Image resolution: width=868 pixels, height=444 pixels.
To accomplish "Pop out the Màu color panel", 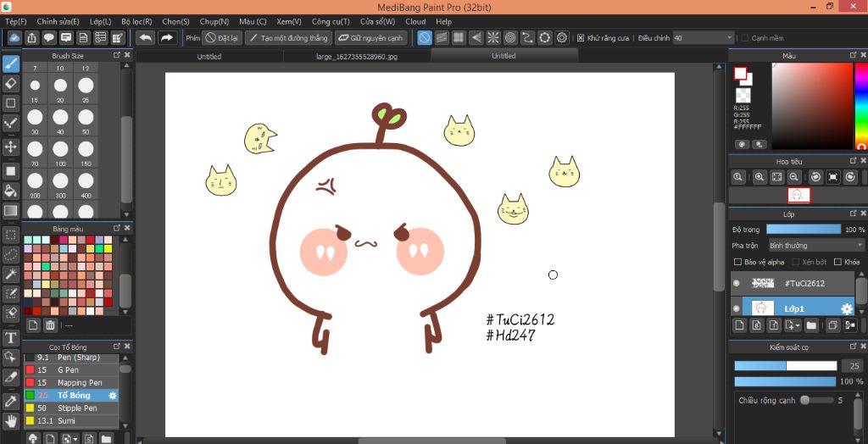I will click(x=853, y=55).
